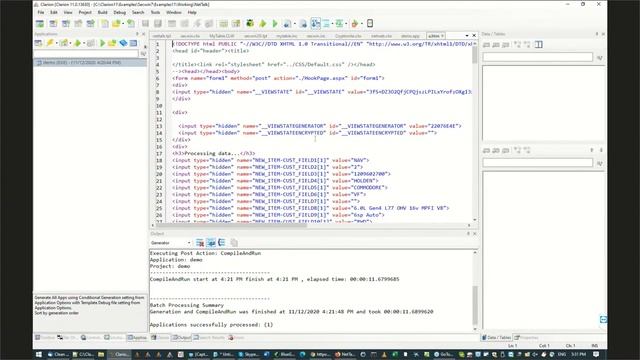The width and height of the screenshot is (640, 360).
Task: Click the open folder icon in the main toolbar
Action: click(x=116, y=24)
